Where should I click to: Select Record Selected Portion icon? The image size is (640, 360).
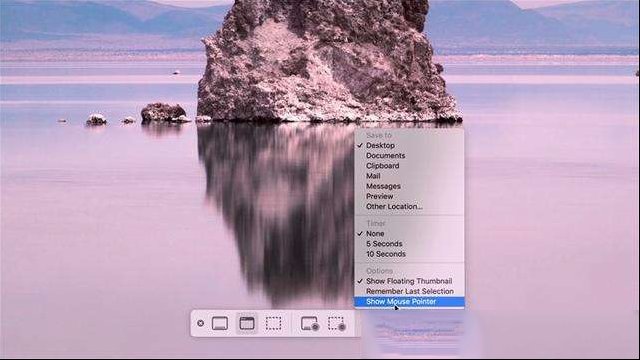[x=337, y=324]
